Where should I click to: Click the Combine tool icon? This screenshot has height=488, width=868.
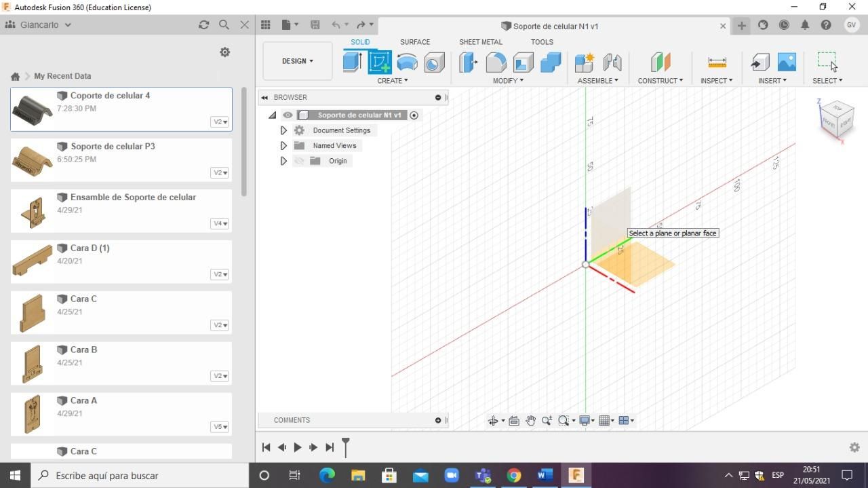pos(551,62)
